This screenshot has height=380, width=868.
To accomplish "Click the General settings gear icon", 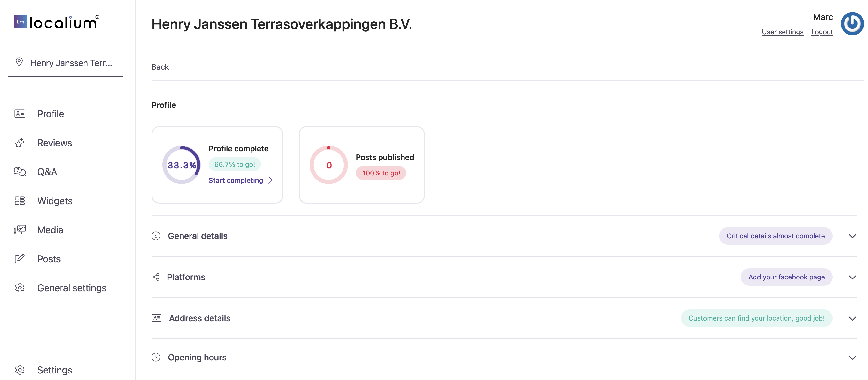I will click(20, 288).
